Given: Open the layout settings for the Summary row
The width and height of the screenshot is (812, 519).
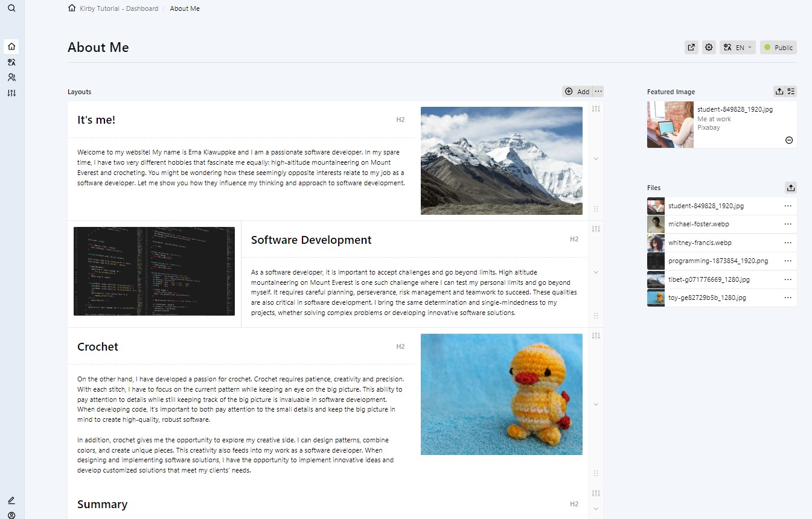Looking at the screenshot, I should (x=596, y=493).
